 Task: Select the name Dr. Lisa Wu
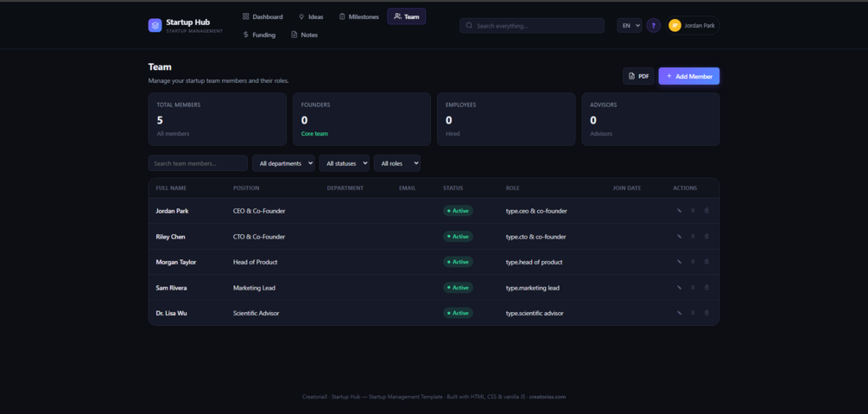coord(171,313)
